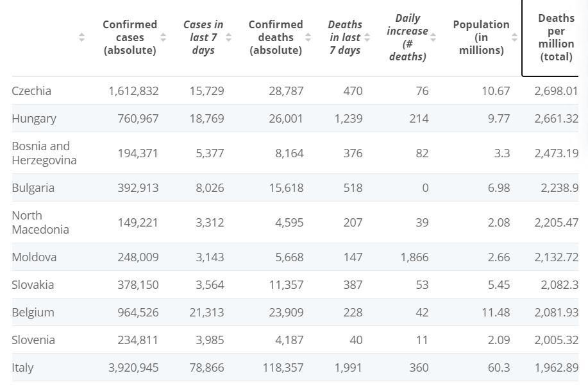This screenshot has width=588, height=389.
Task: Click the Confirmed cases (absolute) column header
Action: click(x=130, y=37)
